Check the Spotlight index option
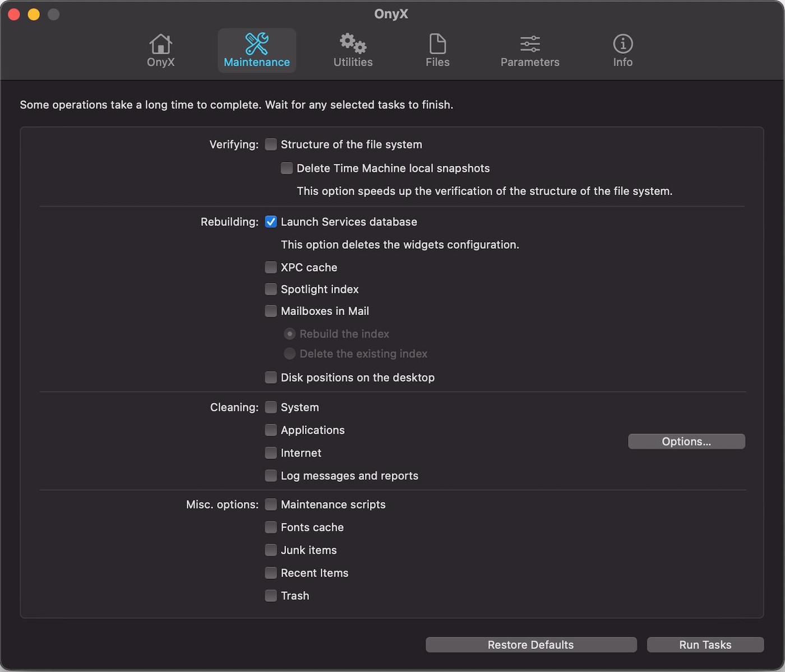 [x=271, y=289]
